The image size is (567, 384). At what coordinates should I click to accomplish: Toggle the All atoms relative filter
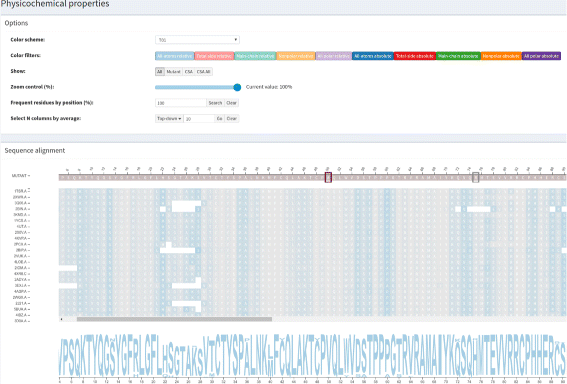click(175, 56)
